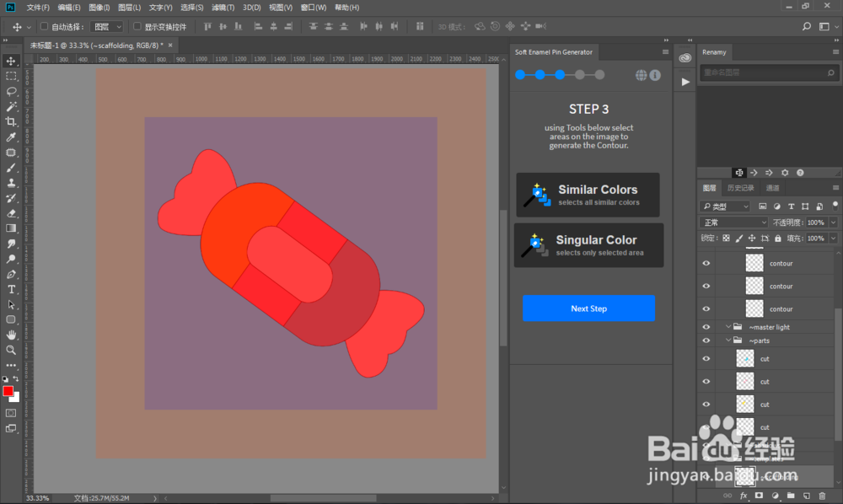Hide the third contour layer
The height and width of the screenshot is (504, 843).
[706, 309]
